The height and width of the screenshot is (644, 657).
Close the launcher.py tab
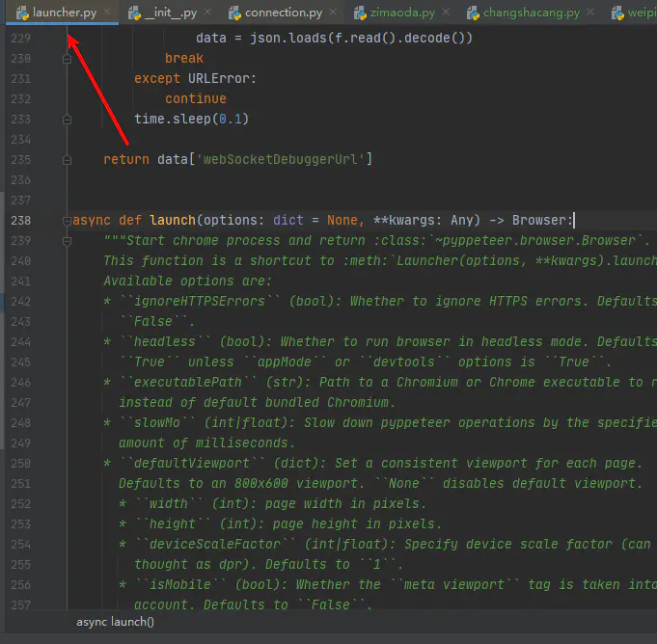click(108, 13)
